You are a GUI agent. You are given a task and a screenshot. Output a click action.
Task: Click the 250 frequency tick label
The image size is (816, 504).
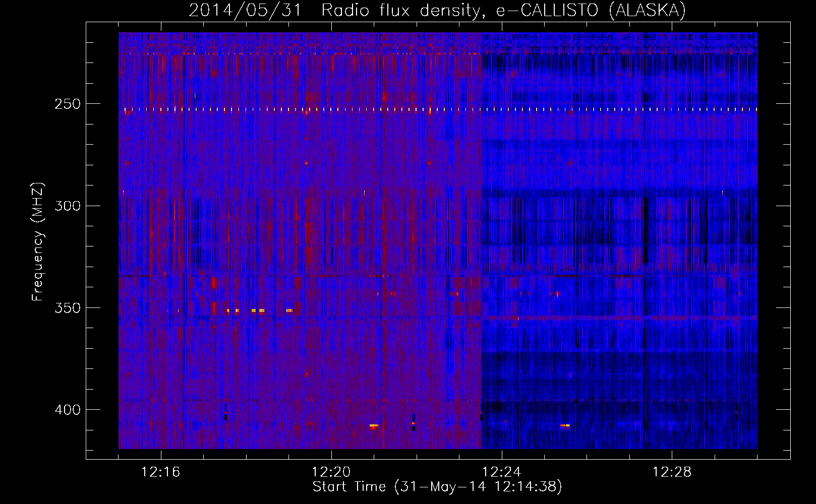pyautogui.click(x=68, y=104)
